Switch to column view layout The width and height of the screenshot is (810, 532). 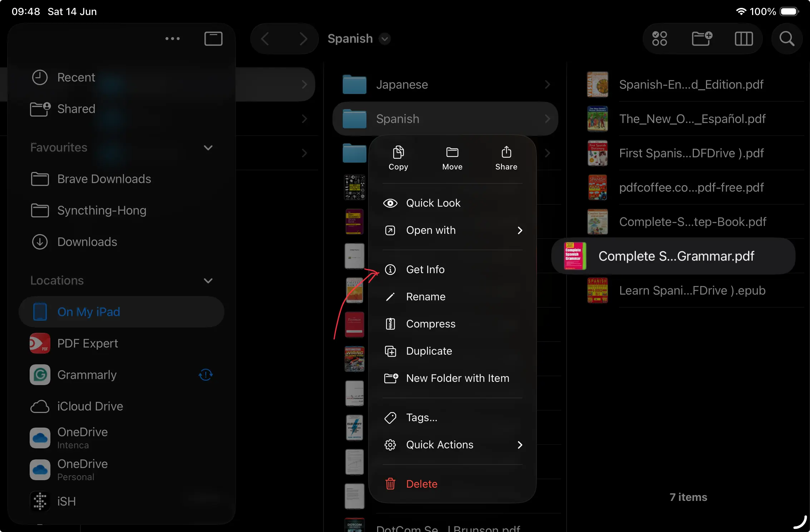coord(744,39)
